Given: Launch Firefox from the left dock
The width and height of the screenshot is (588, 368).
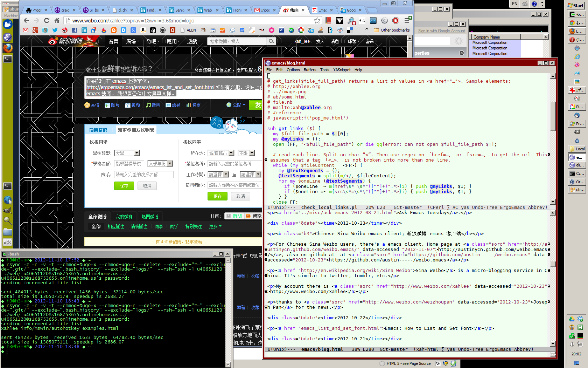Looking at the screenshot, I should pos(8,48).
